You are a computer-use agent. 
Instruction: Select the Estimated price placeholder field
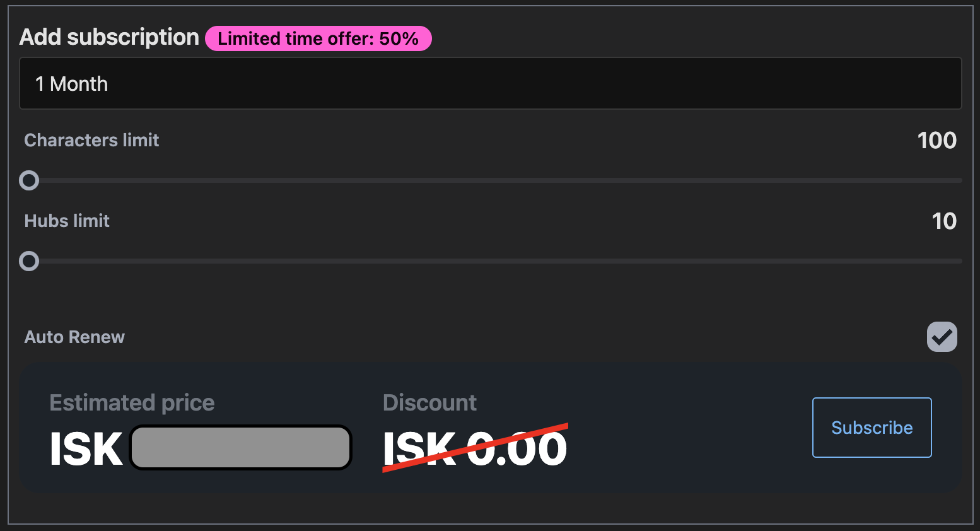click(x=240, y=447)
